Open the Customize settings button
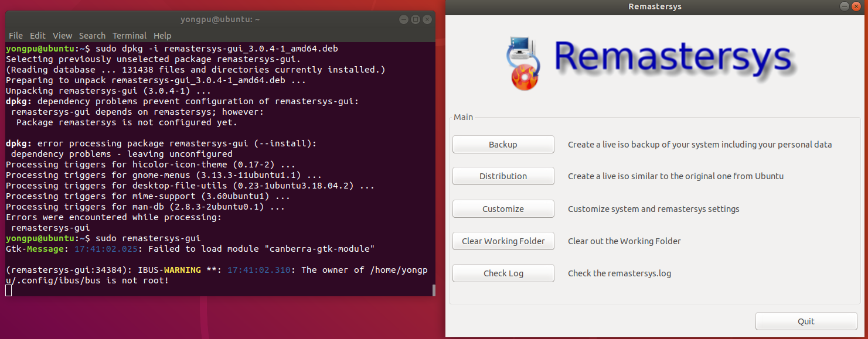868x339 pixels. pyautogui.click(x=503, y=209)
